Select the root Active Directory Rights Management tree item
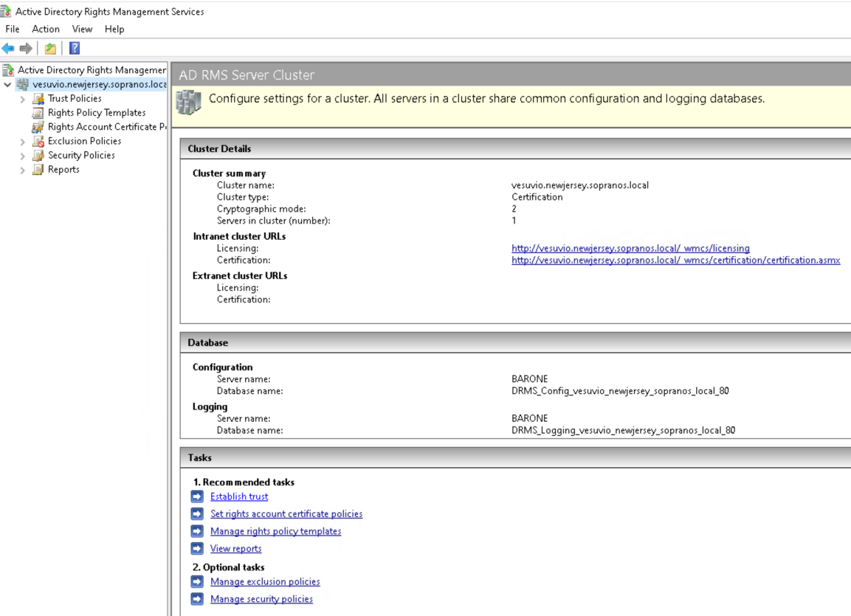 pyautogui.click(x=92, y=70)
